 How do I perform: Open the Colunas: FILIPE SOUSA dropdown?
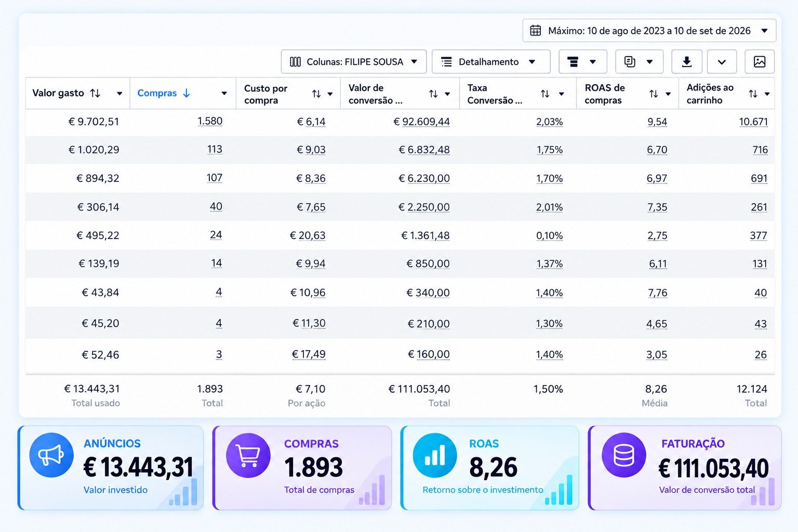tap(354, 62)
